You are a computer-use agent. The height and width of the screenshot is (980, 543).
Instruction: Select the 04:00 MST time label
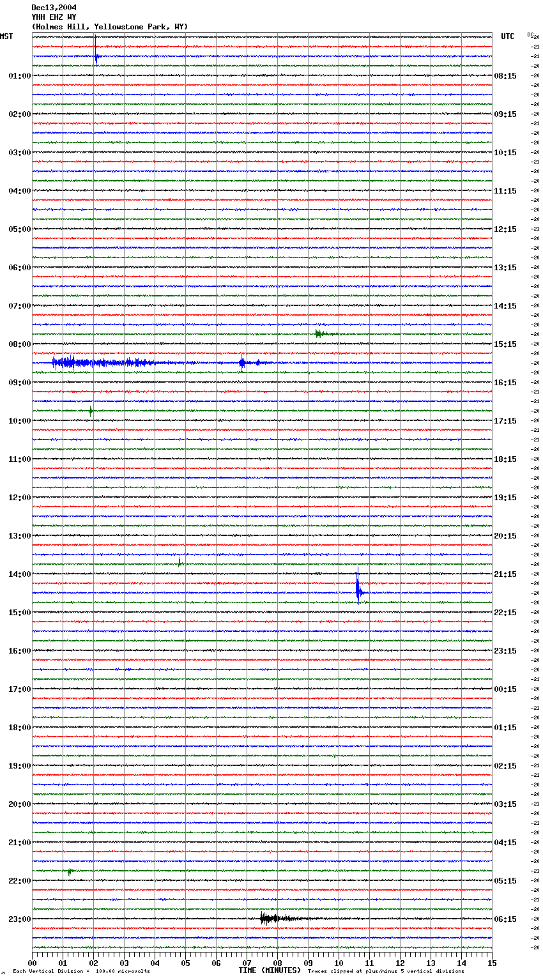pos(20,191)
